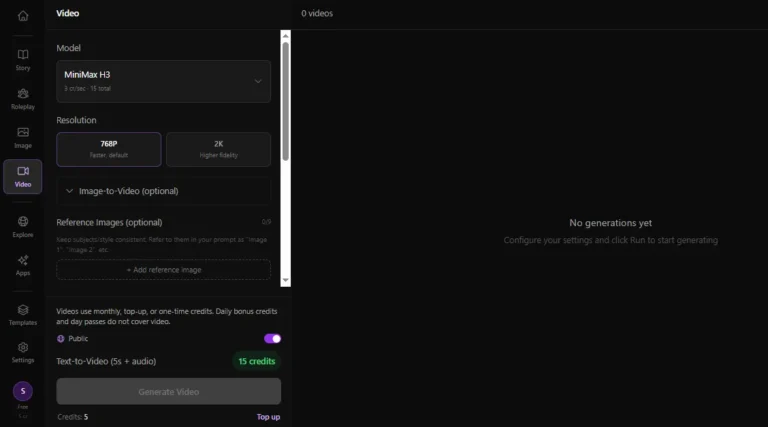The width and height of the screenshot is (768, 427).
Task: Open the Story section
Action: tap(23, 60)
